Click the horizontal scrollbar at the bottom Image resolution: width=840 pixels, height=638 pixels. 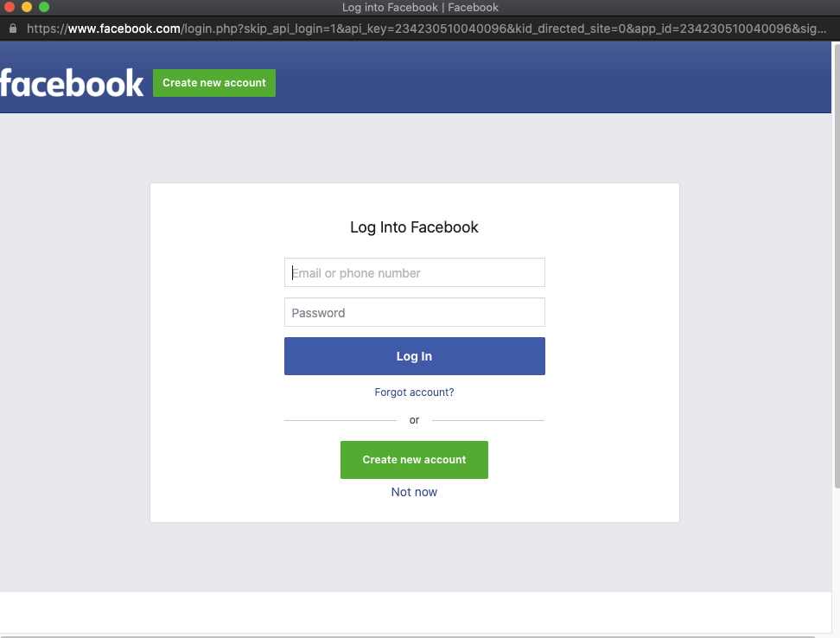click(407, 636)
